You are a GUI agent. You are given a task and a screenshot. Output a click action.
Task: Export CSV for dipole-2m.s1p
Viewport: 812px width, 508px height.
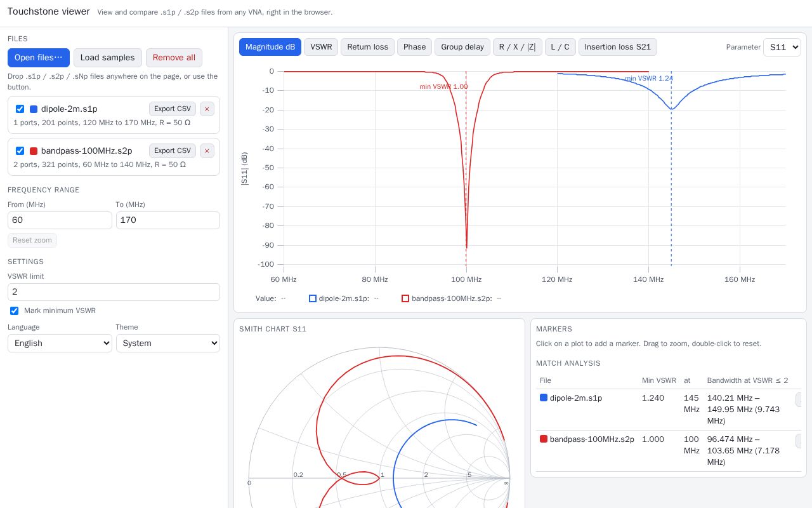tap(173, 109)
